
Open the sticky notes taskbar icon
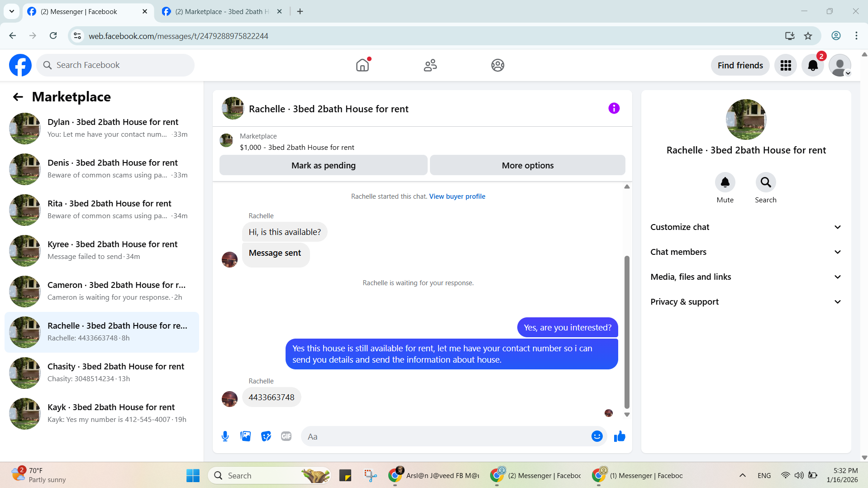point(345,476)
